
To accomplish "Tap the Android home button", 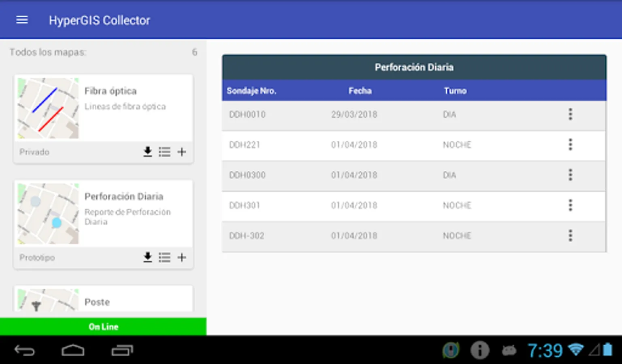I will [x=73, y=350].
